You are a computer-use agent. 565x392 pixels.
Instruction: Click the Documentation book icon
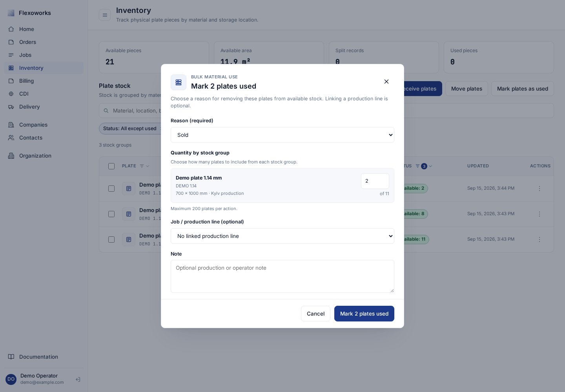coord(11,357)
